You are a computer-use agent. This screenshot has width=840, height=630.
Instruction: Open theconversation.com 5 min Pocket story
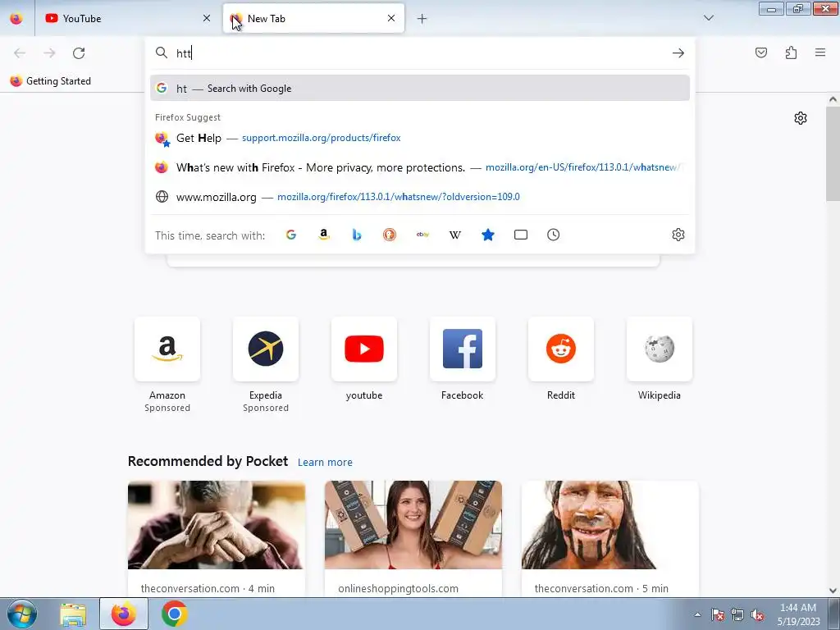pos(609,539)
